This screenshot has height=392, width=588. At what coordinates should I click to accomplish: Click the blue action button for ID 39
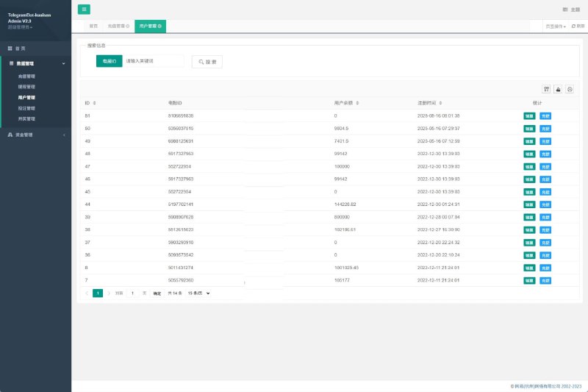coord(545,217)
